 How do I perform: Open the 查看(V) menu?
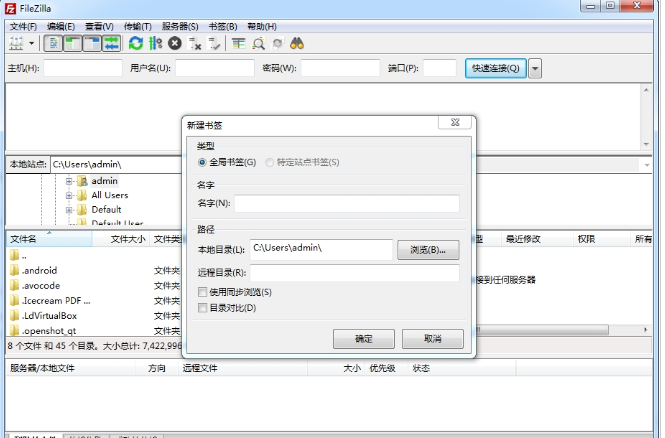[99, 27]
